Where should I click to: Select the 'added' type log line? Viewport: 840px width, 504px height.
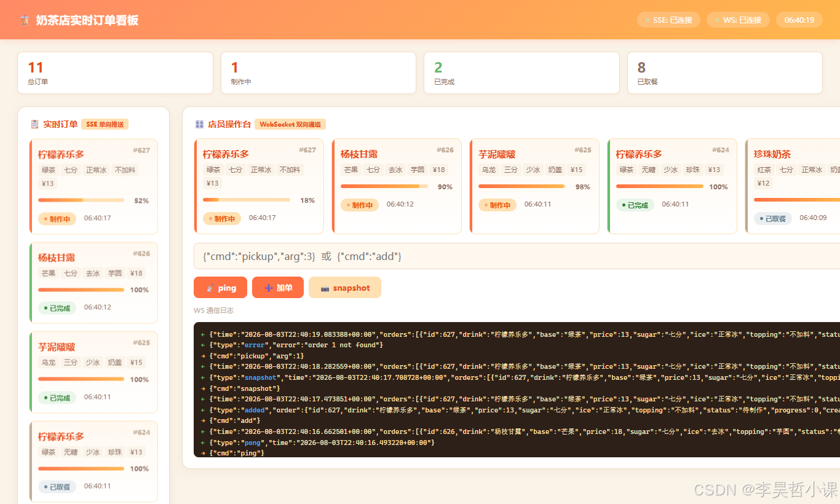coord(520,410)
